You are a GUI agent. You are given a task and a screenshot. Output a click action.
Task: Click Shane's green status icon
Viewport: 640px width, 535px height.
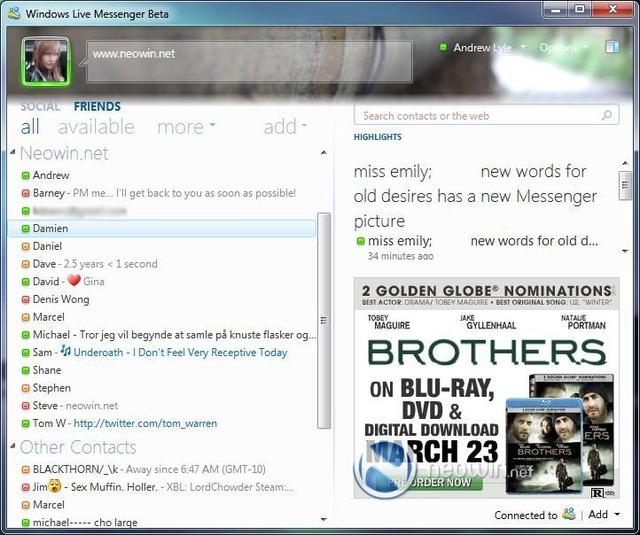click(25, 371)
